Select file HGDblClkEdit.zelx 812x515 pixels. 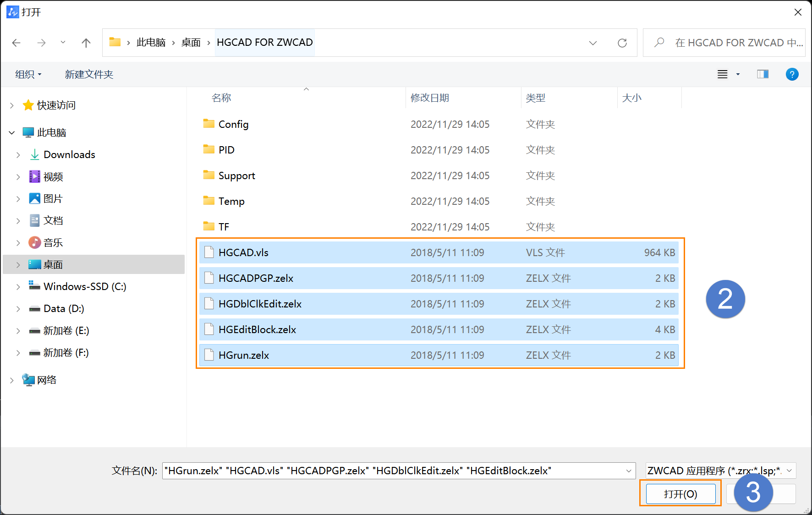point(439,304)
